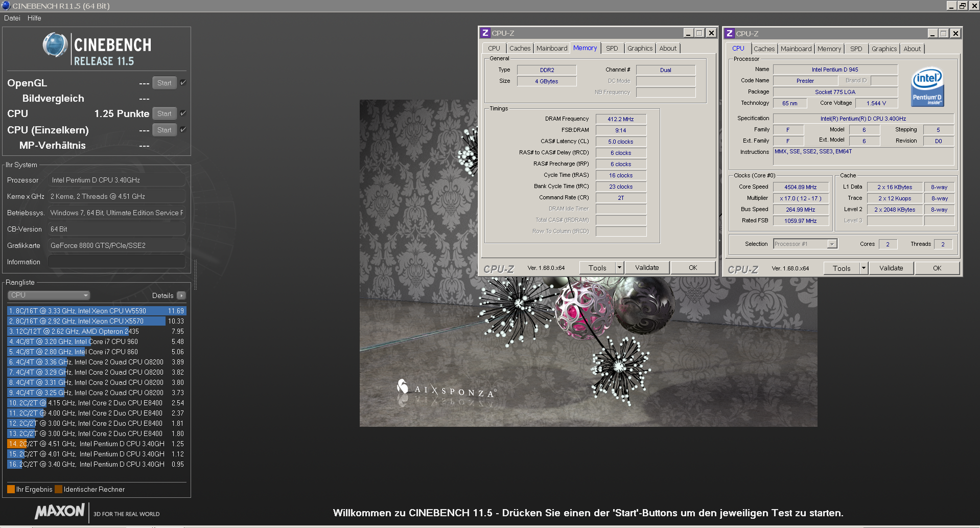The height and width of the screenshot is (528, 980).
Task: Click the Information input field
Action: click(x=116, y=262)
